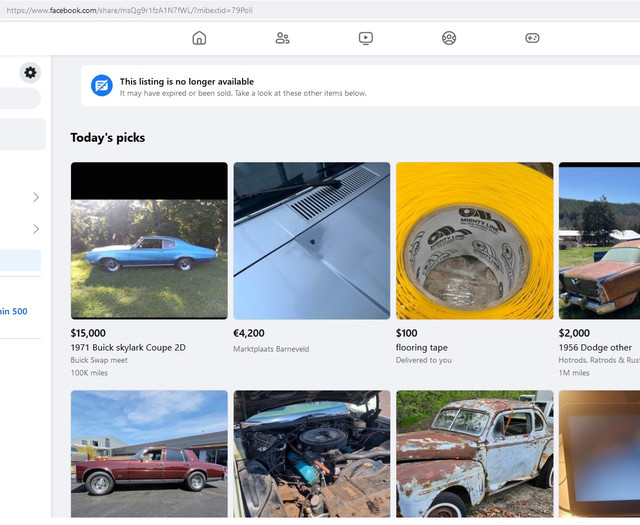Open the €4,200 silver car hood photo

coord(312,240)
